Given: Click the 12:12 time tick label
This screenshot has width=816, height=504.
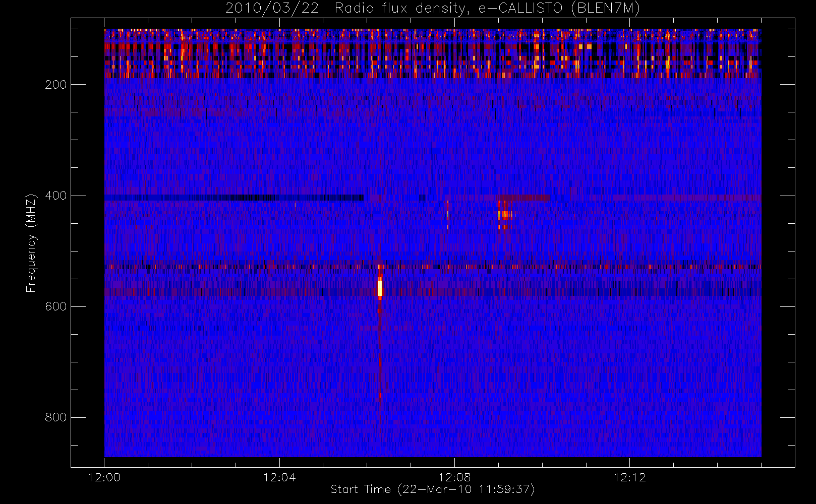Looking at the screenshot, I should (629, 477).
